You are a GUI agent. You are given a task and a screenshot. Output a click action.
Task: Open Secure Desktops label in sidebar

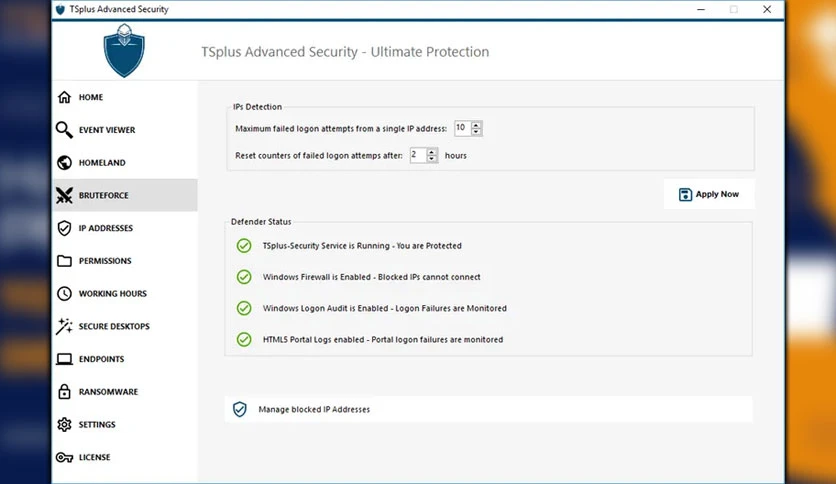[x=114, y=326]
